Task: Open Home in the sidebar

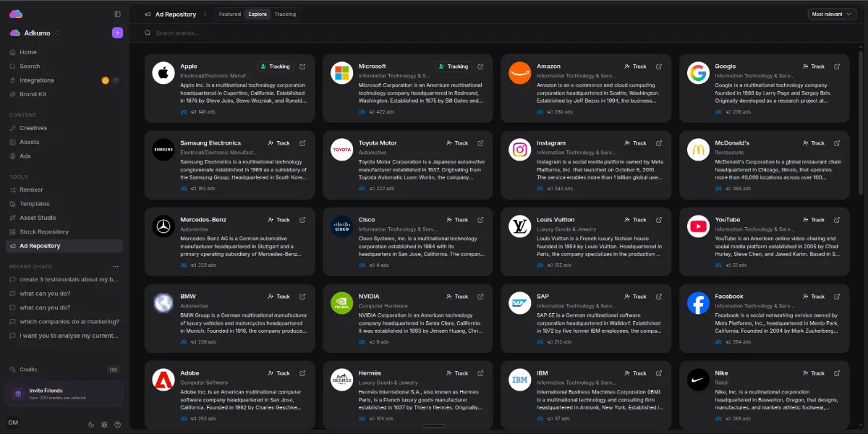Action: 64,52
